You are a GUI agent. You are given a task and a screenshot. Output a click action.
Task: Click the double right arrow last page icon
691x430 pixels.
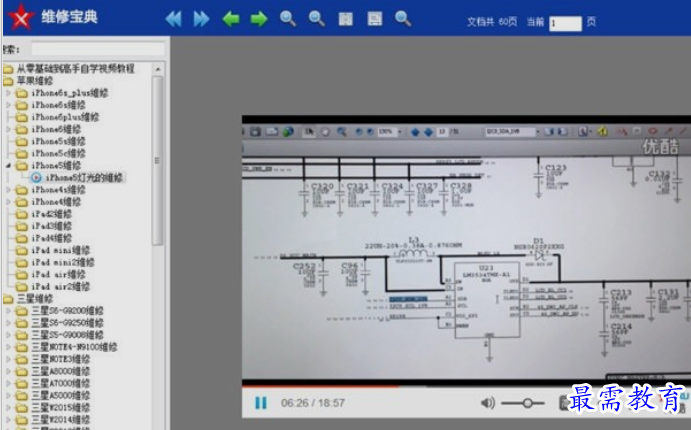pos(201,19)
